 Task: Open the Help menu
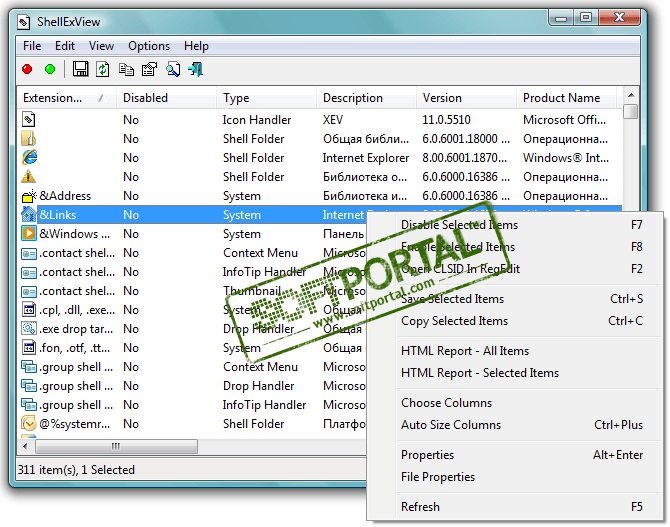(x=196, y=46)
